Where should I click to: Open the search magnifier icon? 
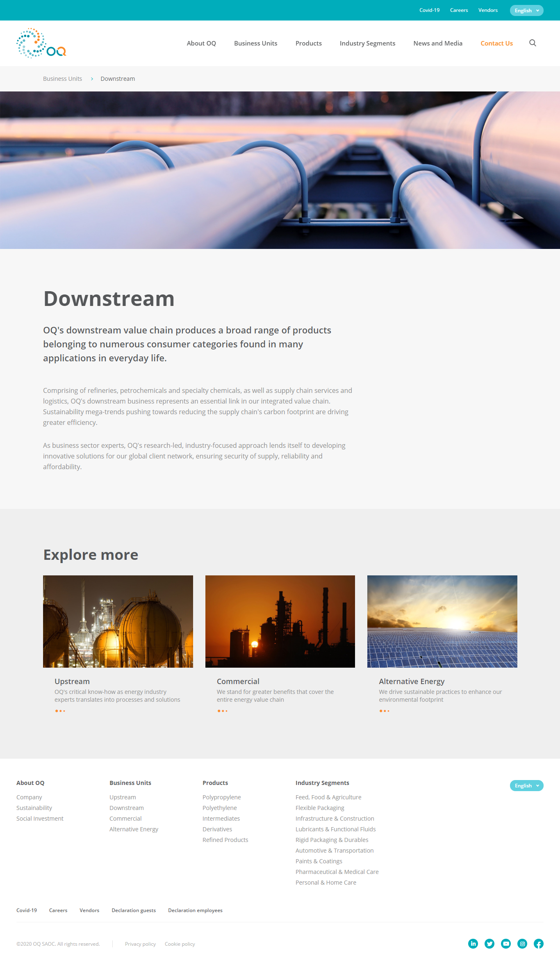[533, 43]
